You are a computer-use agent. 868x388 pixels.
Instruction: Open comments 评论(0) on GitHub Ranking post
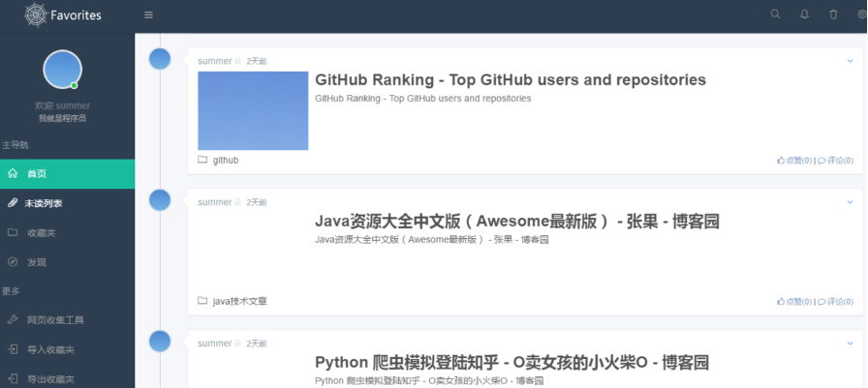(836, 161)
